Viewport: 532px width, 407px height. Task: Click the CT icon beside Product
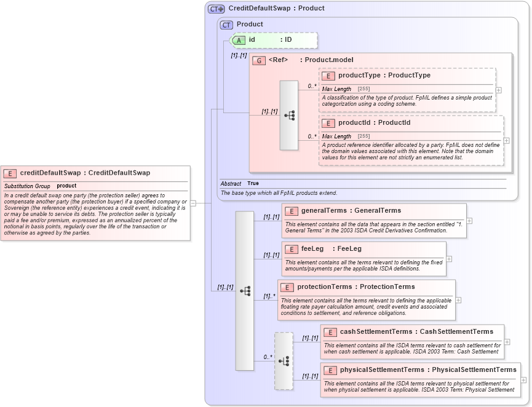[226, 25]
